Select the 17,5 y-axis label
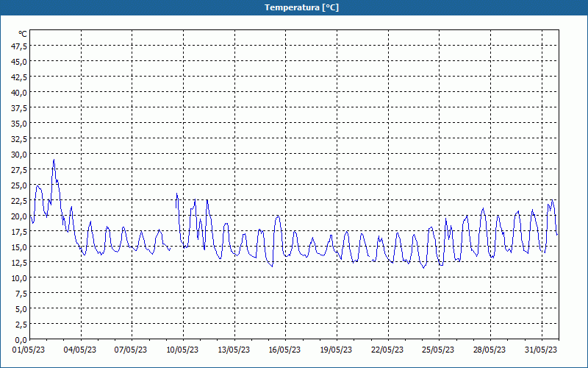 coord(20,232)
